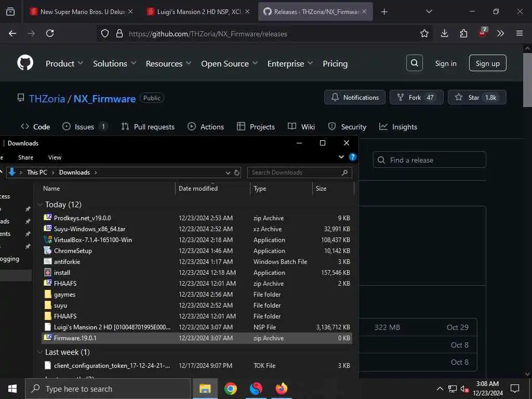
Task: Select the ChromeSetup application file
Action: click(73, 251)
